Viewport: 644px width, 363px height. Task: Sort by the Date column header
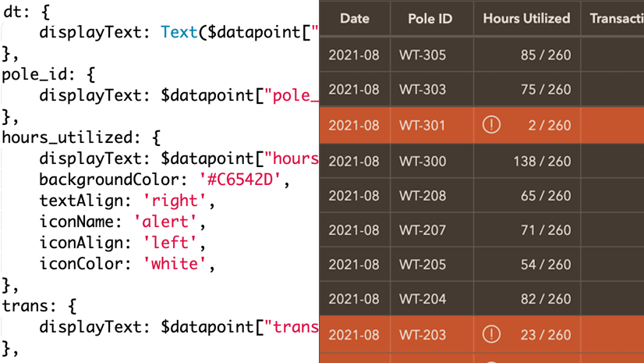coord(354,18)
